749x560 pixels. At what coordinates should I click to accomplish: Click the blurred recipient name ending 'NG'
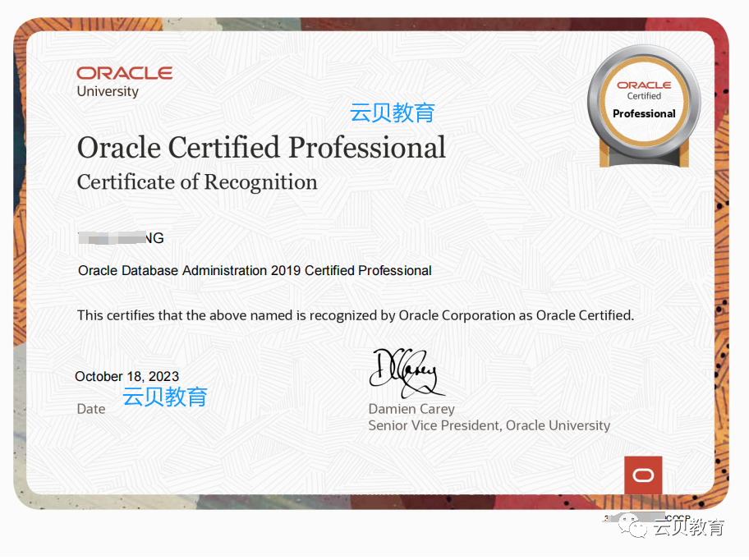click(x=121, y=237)
